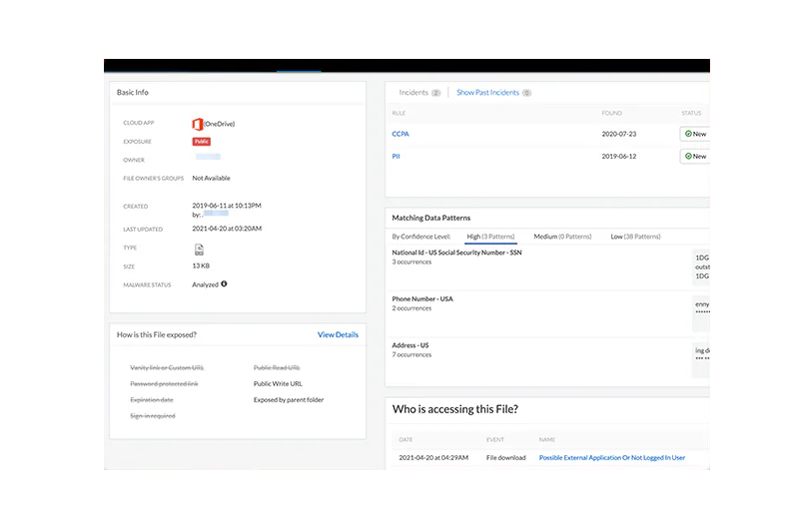Viewport: 804px width, 532px height.
Task: Click the malware status info icon
Action: click(x=224, y=284)
